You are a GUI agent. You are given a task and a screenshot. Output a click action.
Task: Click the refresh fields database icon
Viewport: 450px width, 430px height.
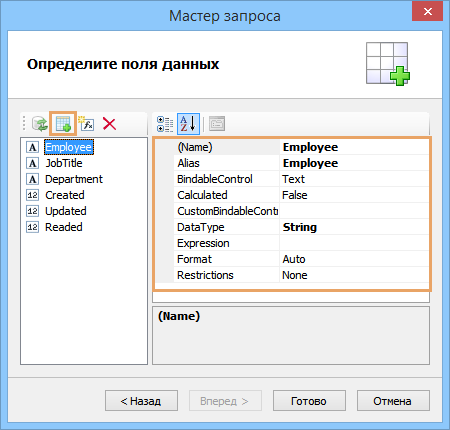pos(40,124)
